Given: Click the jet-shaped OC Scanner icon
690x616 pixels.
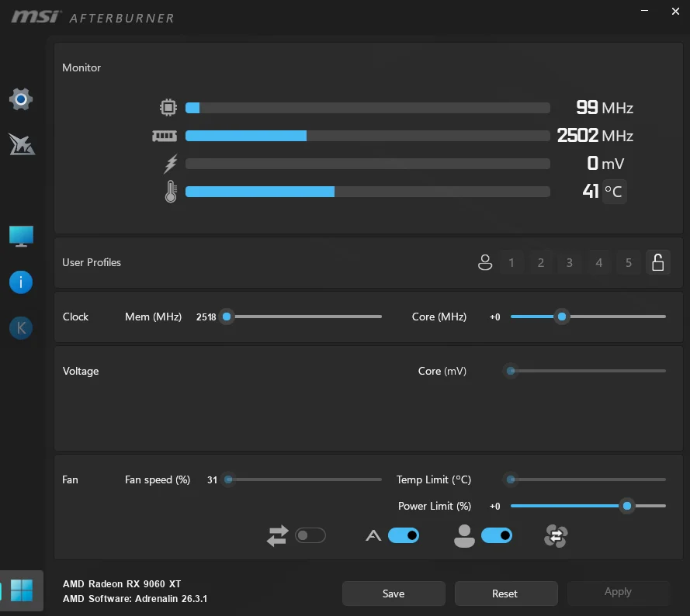Looking at the screenshot, I should click(x=21, y=144).
